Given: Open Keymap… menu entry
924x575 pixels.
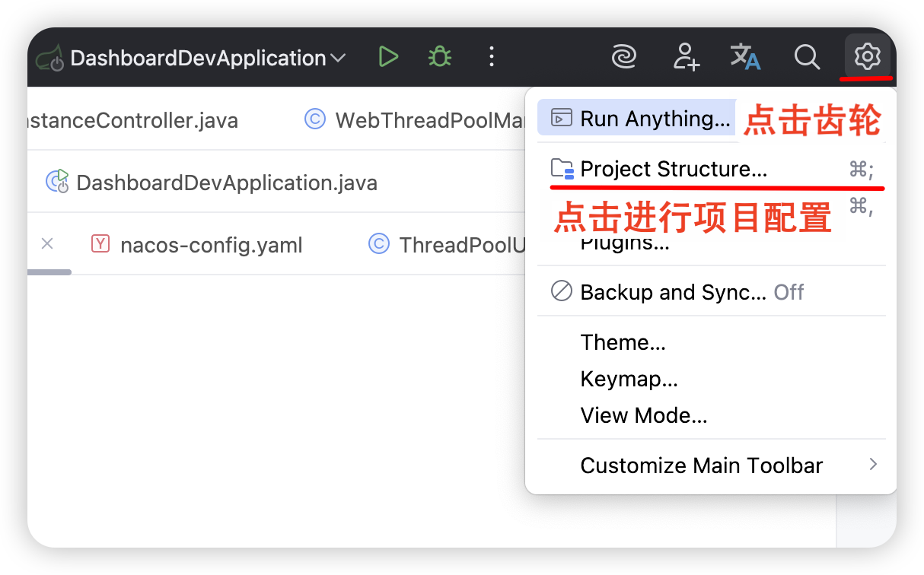Looking at the screenshot, I should (712, 379).
